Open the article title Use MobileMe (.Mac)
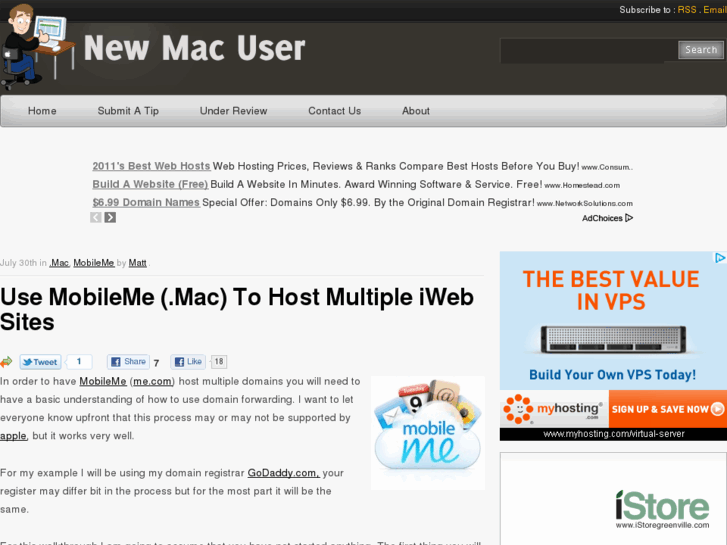Viewport: 727px width, 545px height. tap(237, 309)
